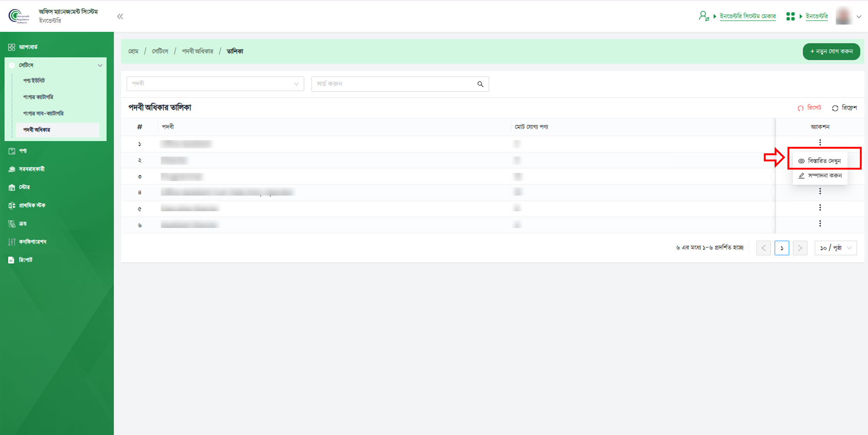Viewport: 868px width, 435px height.
Task: Open action menu for row ৫
Action: [x=820, y=207]
